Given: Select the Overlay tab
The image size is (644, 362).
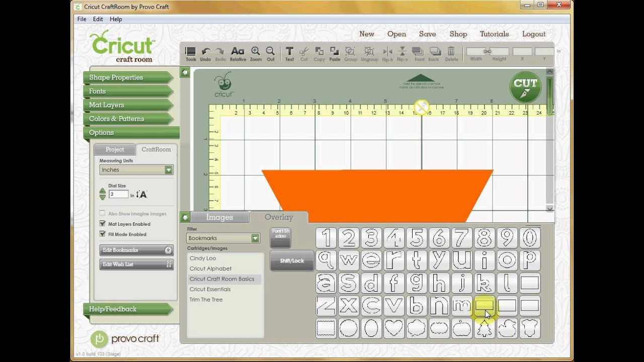Looking at the screenshot, I should (279, 217).
